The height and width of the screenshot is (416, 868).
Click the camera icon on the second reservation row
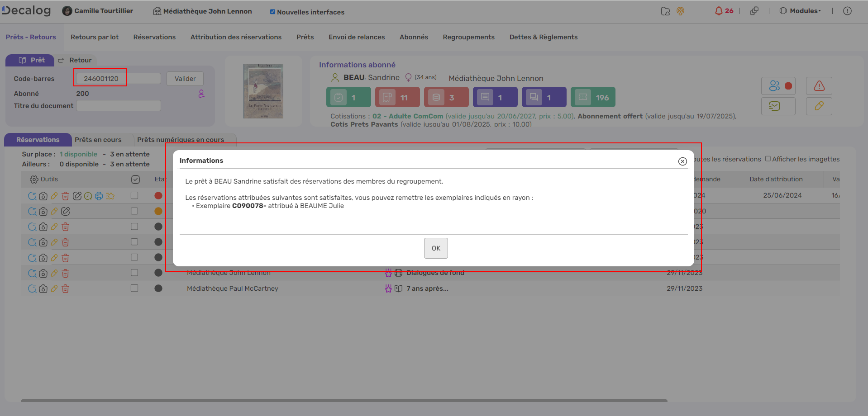click(43, 211)
